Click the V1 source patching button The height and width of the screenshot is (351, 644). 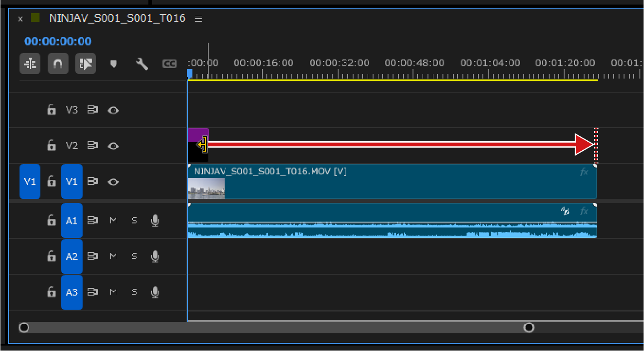(30, 182)
